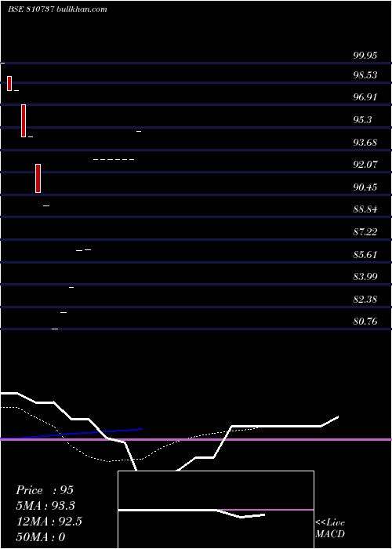392x549 pixels.
Task: Click the red candle near 92.07
Action: [38, 178]
